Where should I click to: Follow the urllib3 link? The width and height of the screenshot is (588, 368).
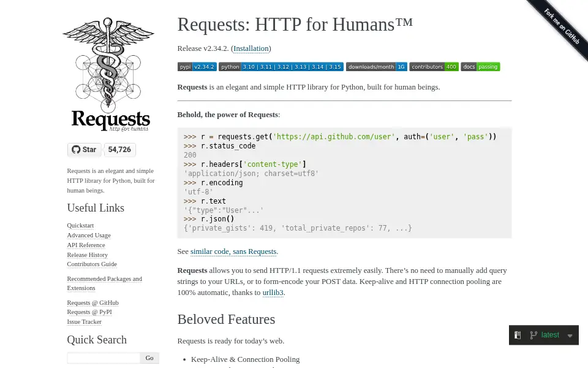273,293
